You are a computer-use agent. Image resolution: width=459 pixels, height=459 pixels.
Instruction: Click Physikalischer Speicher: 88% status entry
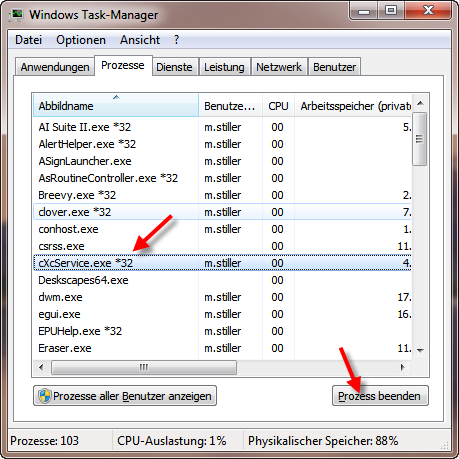(323, 441)
